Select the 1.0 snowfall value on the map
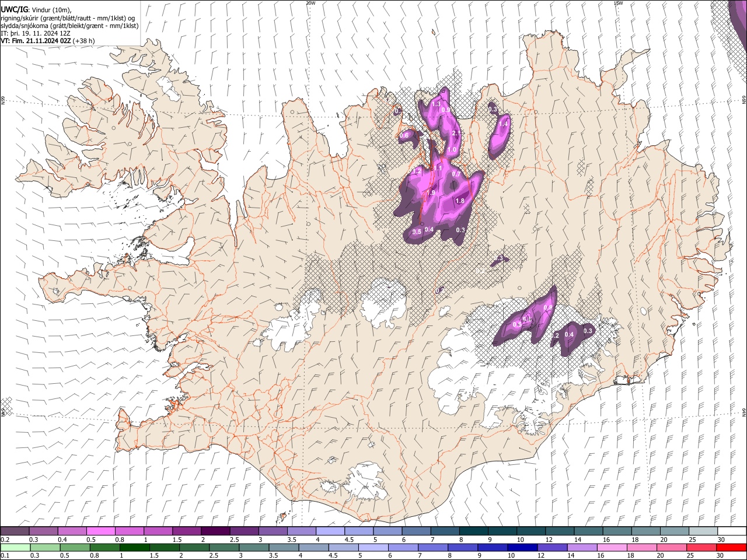This screenshot has width=747, height=560. pyautogui.click(x=451, y=150)
